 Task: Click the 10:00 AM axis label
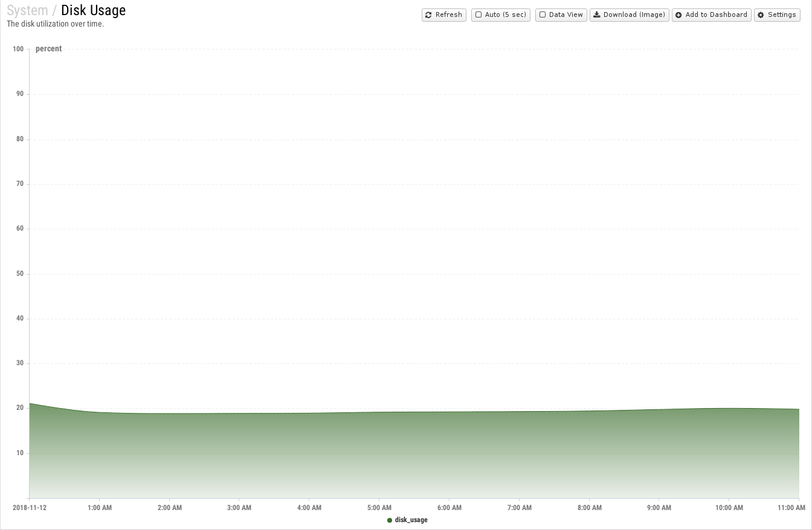[x=729, y=508]
